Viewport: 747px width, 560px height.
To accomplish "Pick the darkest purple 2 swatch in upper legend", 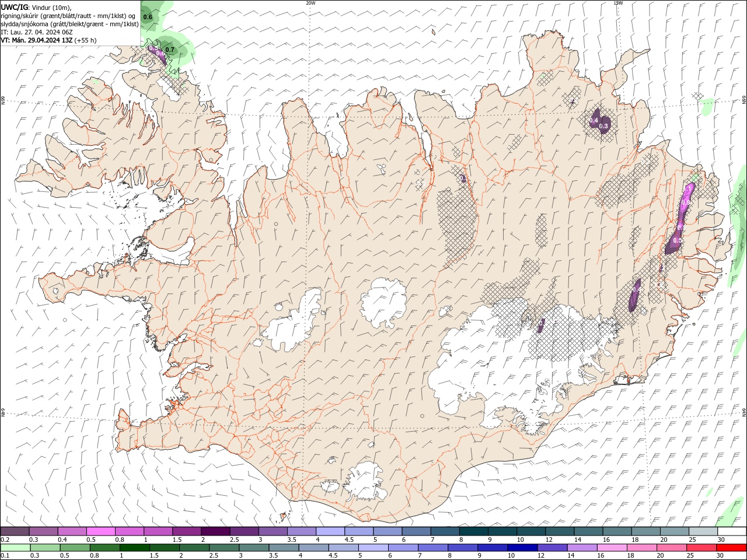I will [215, 531].
